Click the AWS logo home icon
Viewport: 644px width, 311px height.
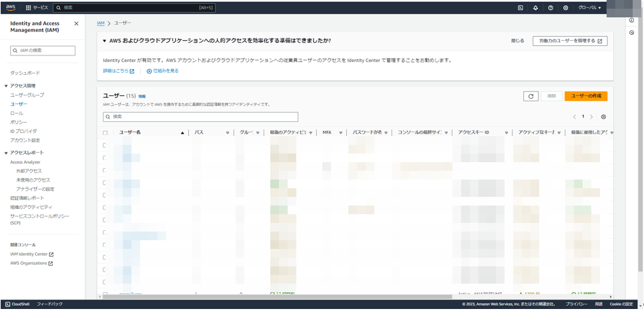click(x=11, y=7)
